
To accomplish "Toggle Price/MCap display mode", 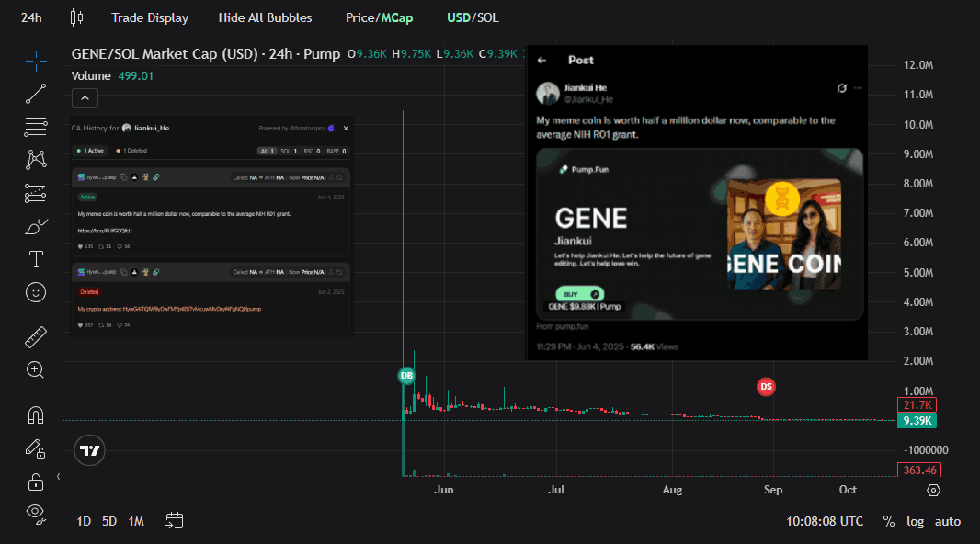I will (380, 17).
